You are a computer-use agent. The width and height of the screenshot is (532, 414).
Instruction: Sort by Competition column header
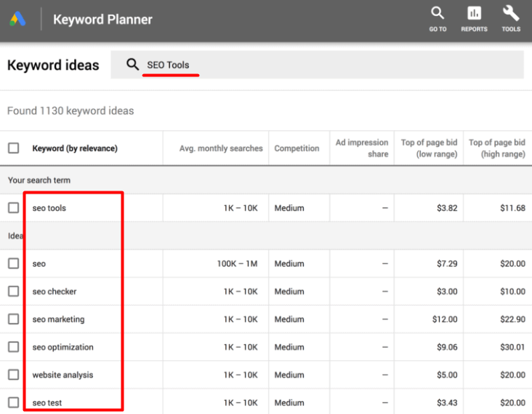click(x=297, y=148)
